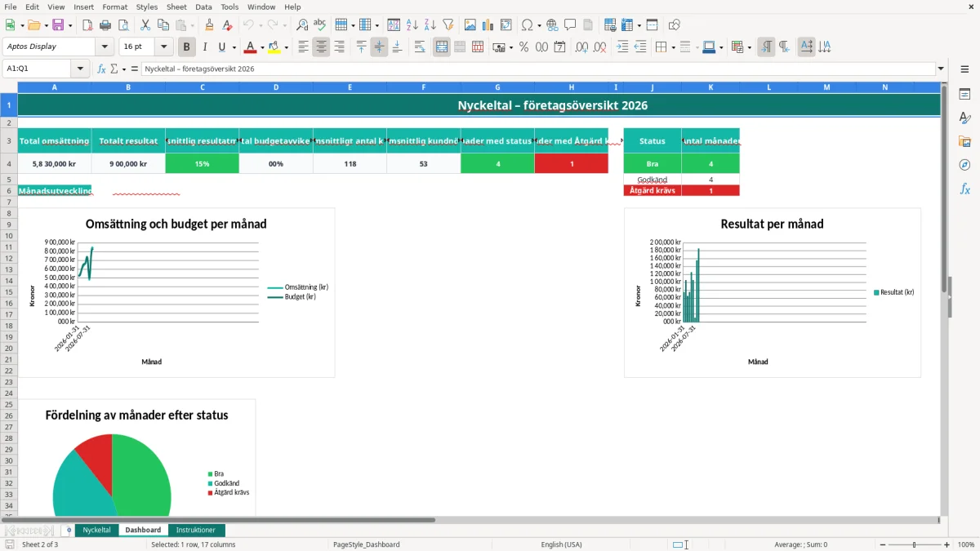Click the formula input line
The image size is (980, 551).
coord(538,69)
